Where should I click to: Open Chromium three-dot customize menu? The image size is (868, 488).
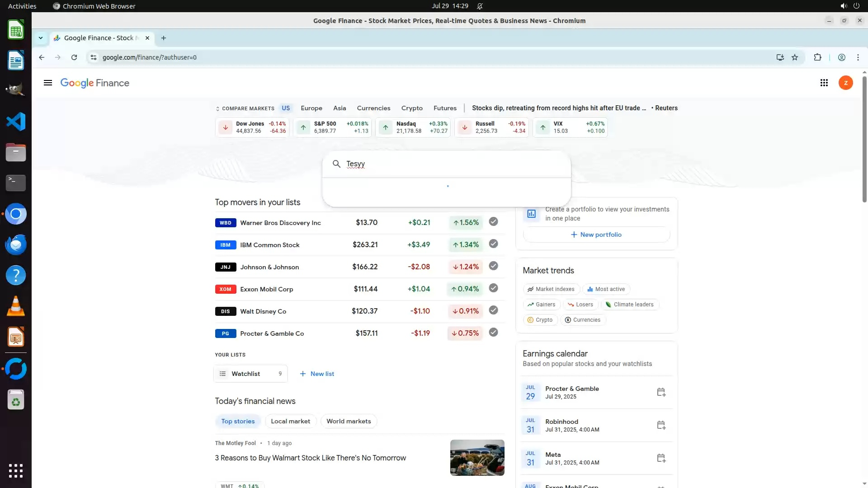point(858,57)
